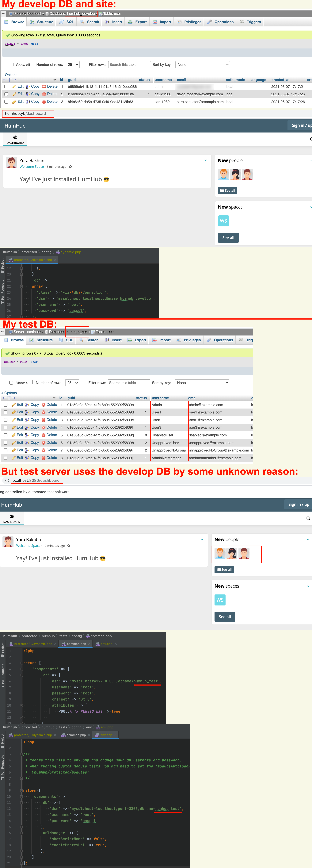Click See all under New spaces, humhub.yb
Screen dimensions: 312x868
pos(228,238)
